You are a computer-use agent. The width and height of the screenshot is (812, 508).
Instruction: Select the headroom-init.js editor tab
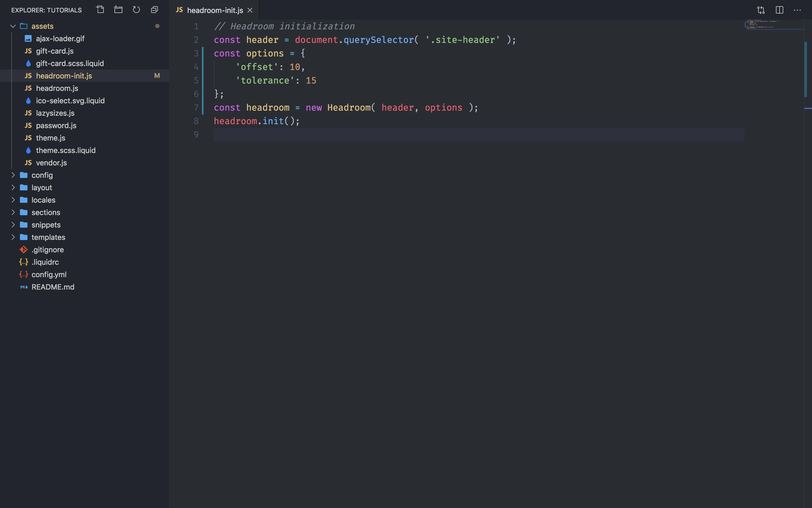click(x=214, y=10)
